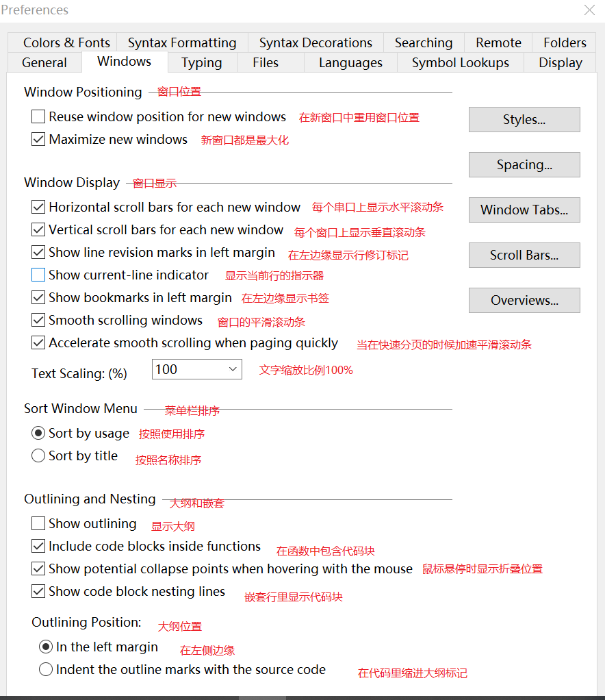Select the Remote tab
The width and height of the screenshot is (605, 700).
[x=498, y=43]
